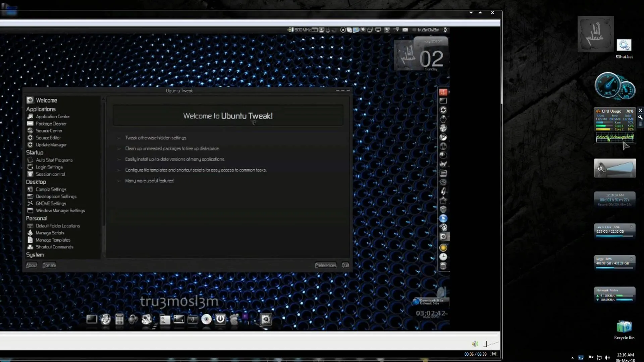Open the Recycle Bin desktop icon
The image size is (644, 362).
click(624, 330)
